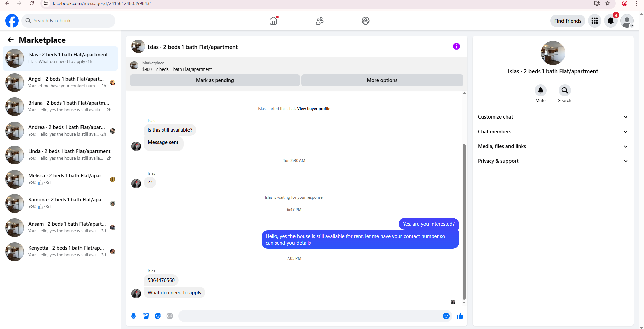Click the 'Yes, are you interested?' message
Viewport: 644px width, 329px height.
click(x=429, y=224)
